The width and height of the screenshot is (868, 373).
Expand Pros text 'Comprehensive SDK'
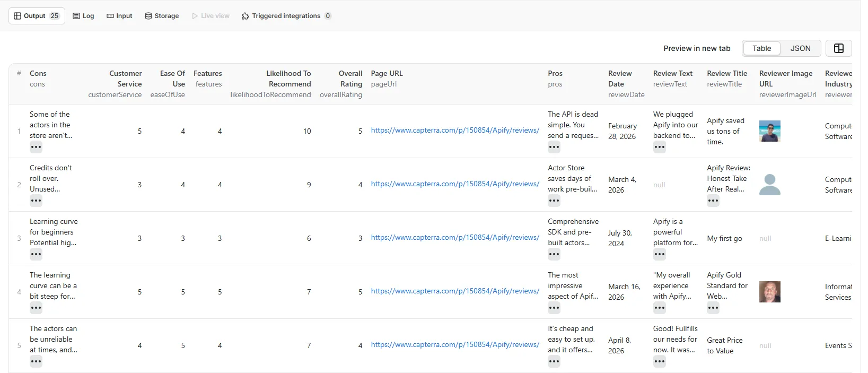(x=554, y=255)
